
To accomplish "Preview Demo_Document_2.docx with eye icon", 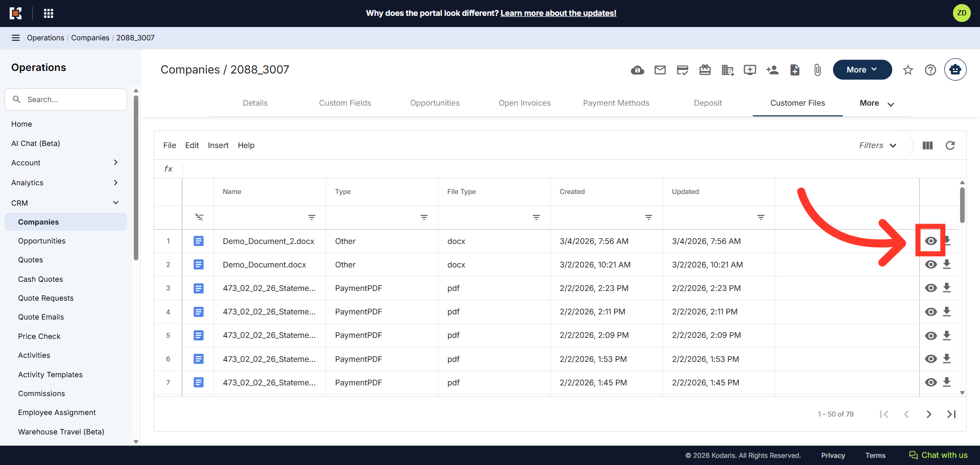I will pos(931,241).
